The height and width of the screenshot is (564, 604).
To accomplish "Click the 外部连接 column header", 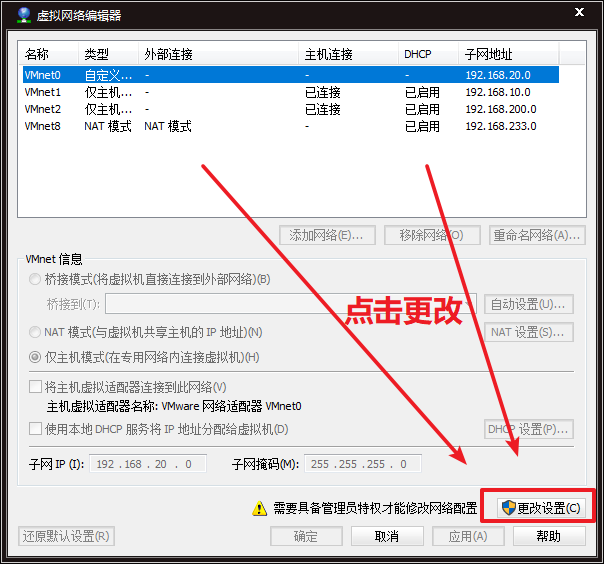I will (x=218, y=54).
